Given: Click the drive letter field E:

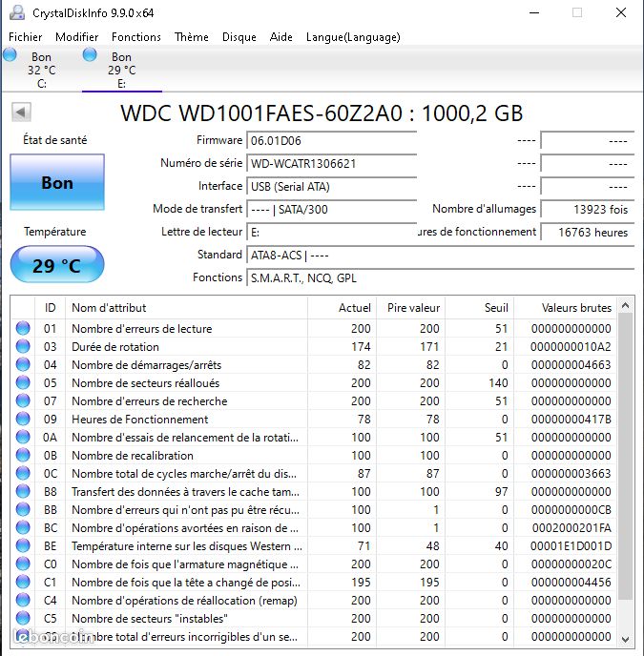Looking at the screenshot, I should 332,233.
